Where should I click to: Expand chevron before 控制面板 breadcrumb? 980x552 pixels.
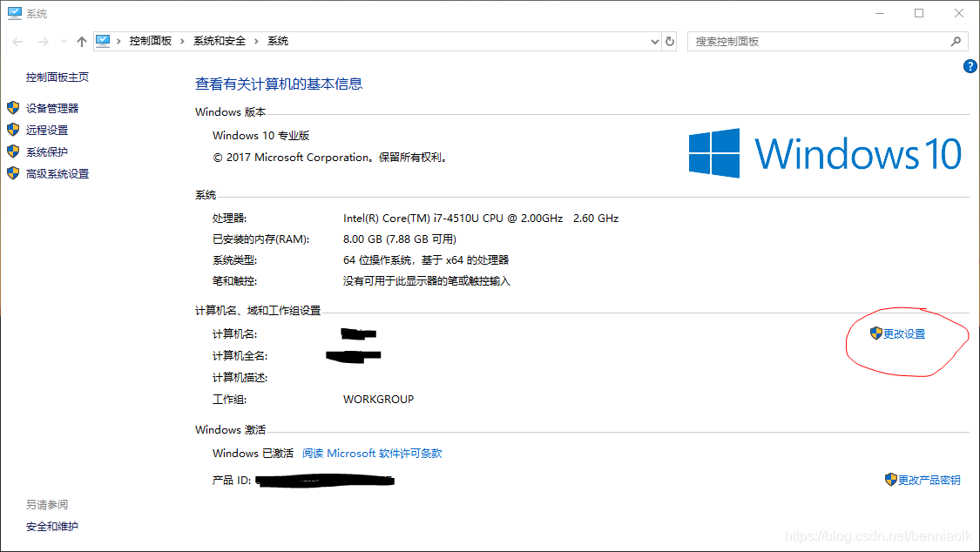[x=118, y=41]
